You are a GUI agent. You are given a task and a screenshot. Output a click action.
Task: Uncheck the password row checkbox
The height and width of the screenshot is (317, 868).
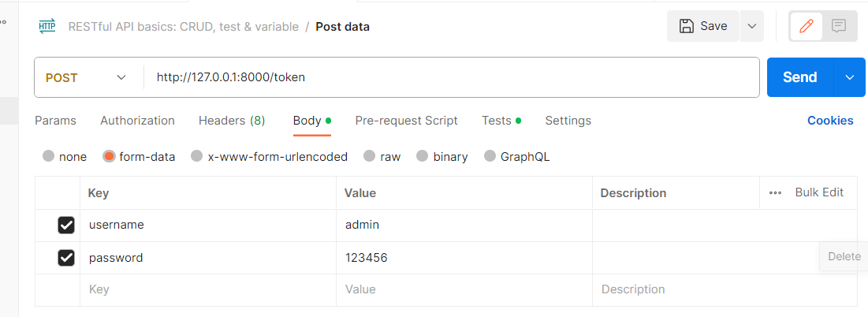click(66, 258)
